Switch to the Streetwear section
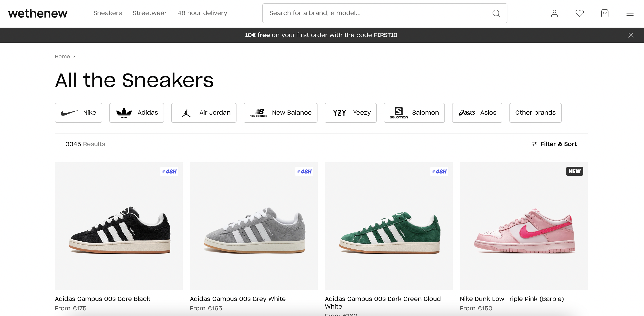 click(149, 13)
